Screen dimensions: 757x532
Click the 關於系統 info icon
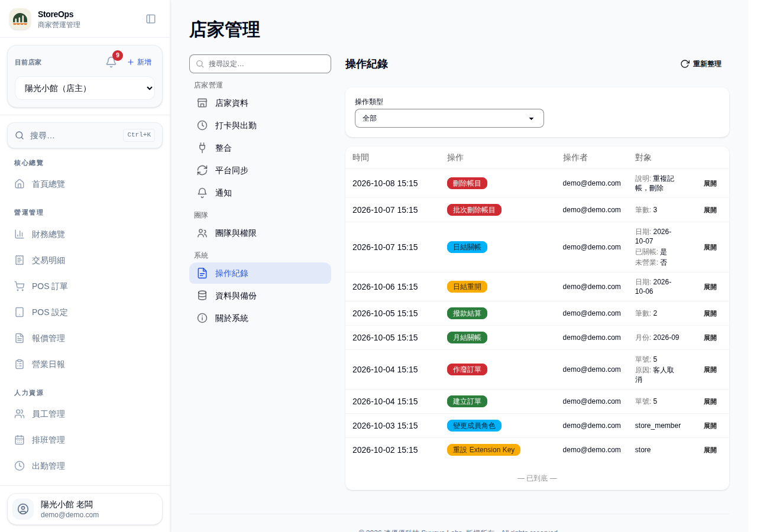(x=202, y=318)
